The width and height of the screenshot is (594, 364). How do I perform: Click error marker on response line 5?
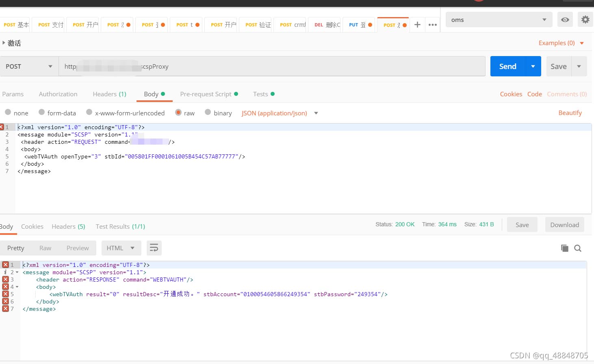5,294
